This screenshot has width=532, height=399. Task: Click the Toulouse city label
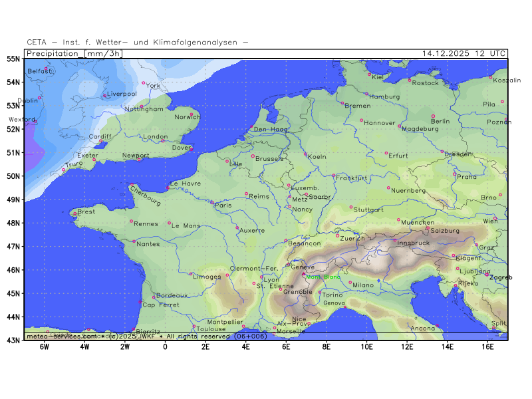coord(211,329)
